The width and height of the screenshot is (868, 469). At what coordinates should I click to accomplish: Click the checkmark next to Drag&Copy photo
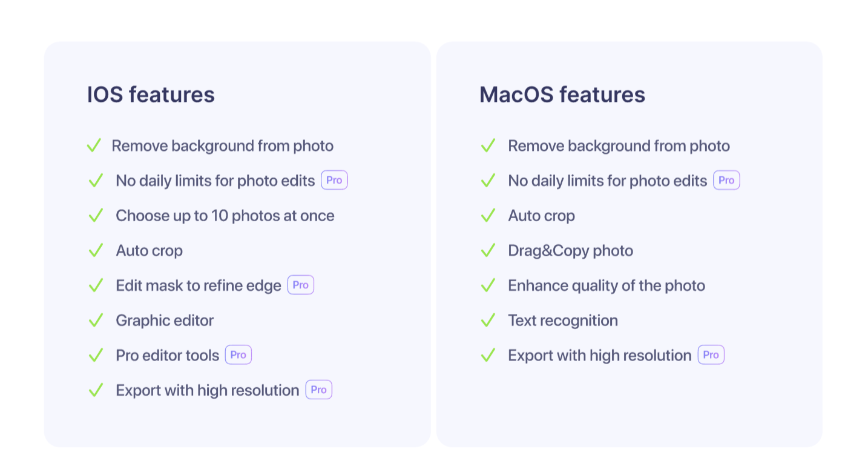point(488,251)
